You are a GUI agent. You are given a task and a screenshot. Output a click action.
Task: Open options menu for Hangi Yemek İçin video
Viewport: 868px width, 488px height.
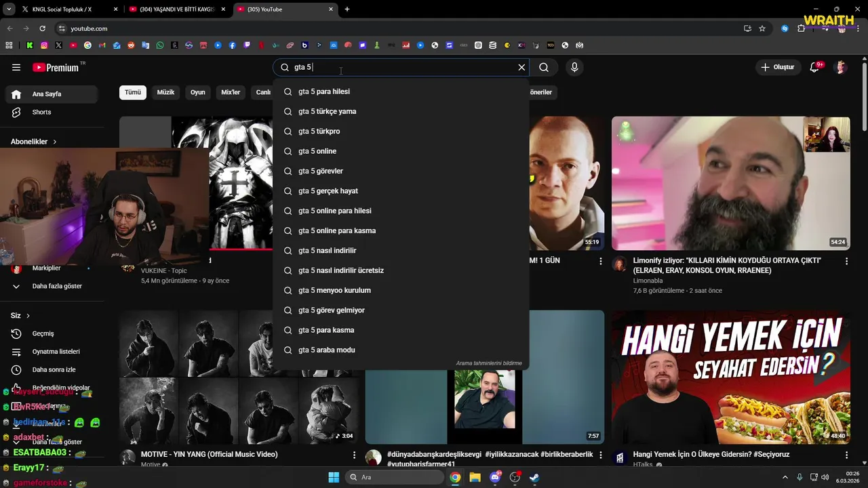pyautogui.click(x=846, y=455)
